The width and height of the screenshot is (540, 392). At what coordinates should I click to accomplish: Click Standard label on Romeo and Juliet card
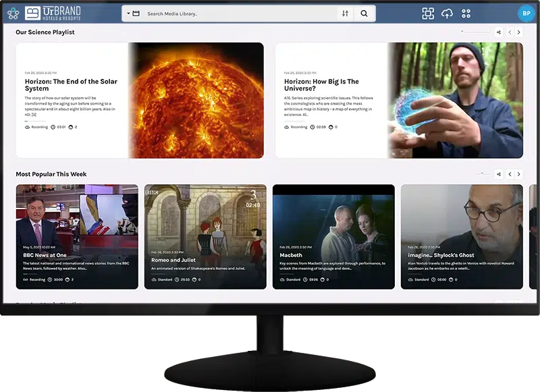[165, 280]
